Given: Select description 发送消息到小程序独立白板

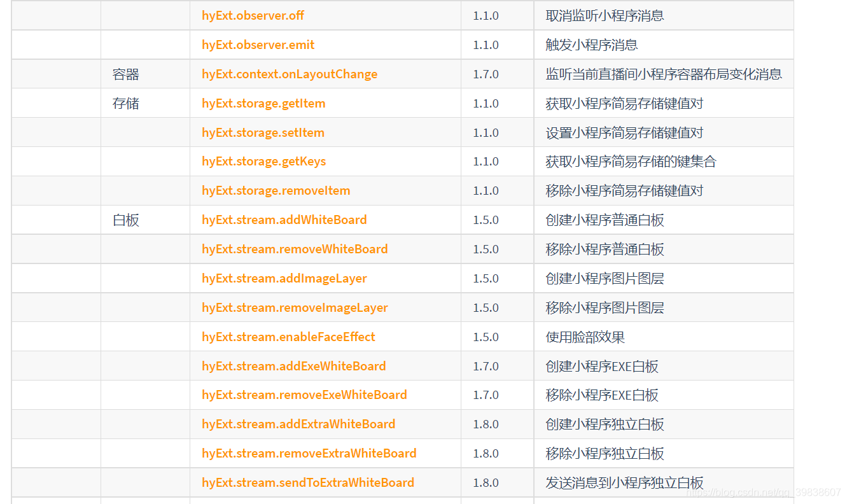Looking at the screenshot, I should tap(624, 482).
